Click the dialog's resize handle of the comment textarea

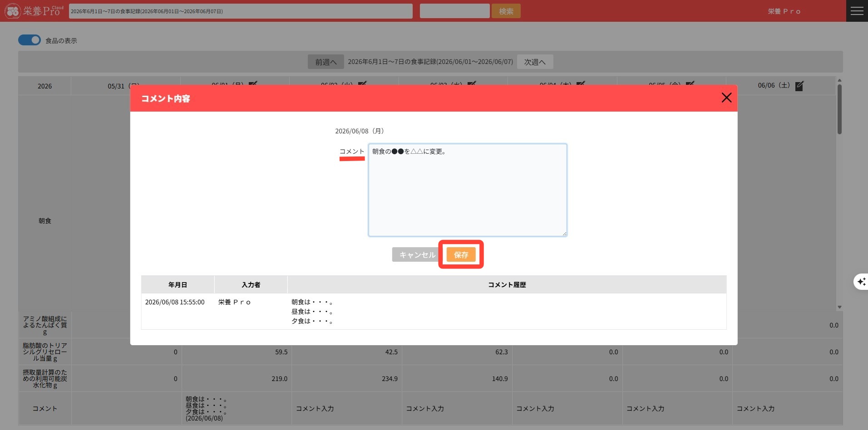pos(564,234)
